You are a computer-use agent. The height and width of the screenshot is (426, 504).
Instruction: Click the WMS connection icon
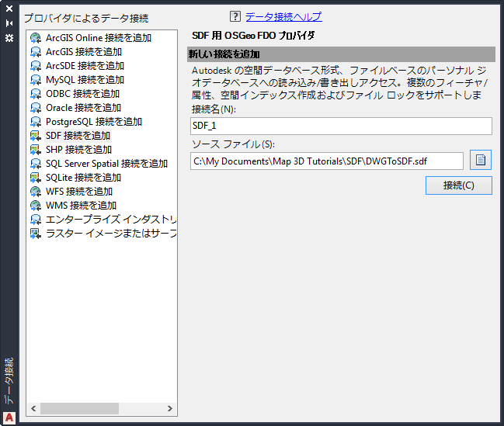pyautogui.click(x=36, y=206)
